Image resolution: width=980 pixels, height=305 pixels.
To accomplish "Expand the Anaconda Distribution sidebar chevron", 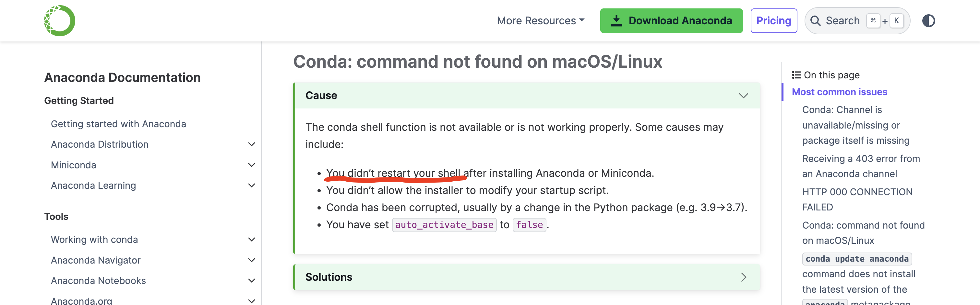I will point(251,144).
